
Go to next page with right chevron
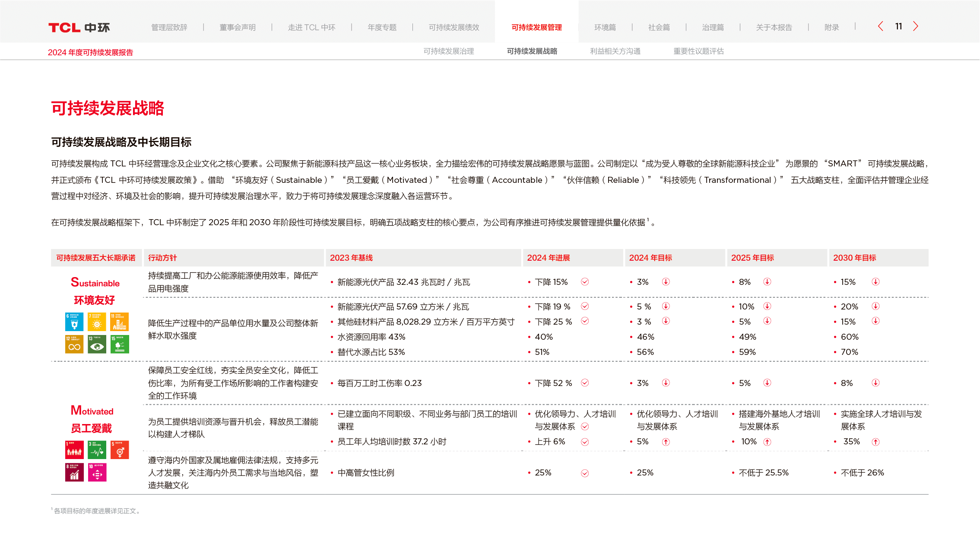(915, 26)
